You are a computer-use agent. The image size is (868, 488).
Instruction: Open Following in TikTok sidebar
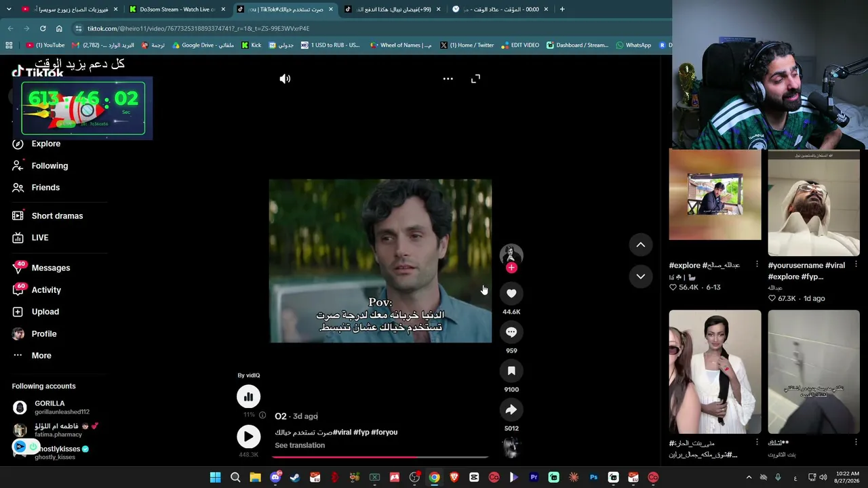coord(50,165)
